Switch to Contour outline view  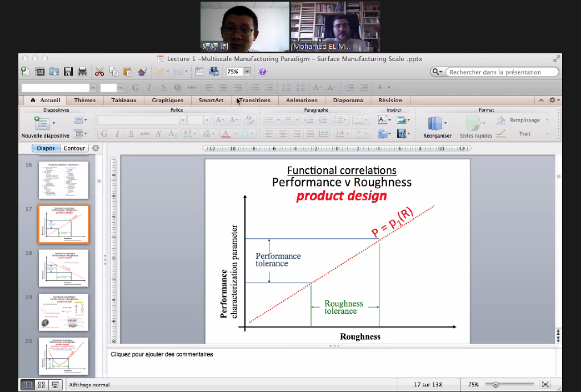point(74,148)
